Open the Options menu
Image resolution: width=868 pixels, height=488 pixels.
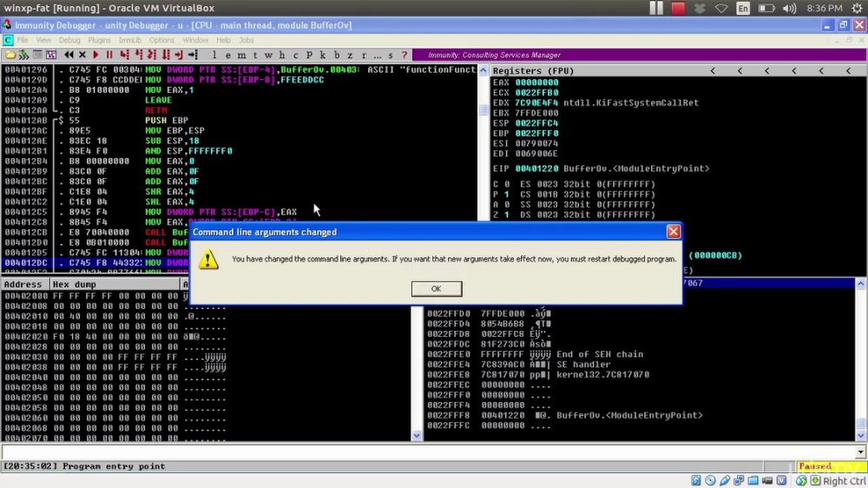point(161,40)
